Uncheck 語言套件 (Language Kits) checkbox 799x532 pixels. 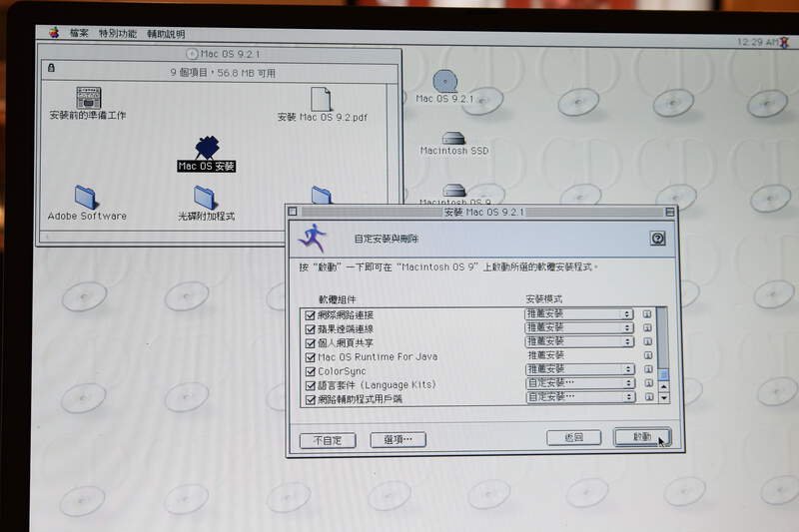tap(310, 385)
